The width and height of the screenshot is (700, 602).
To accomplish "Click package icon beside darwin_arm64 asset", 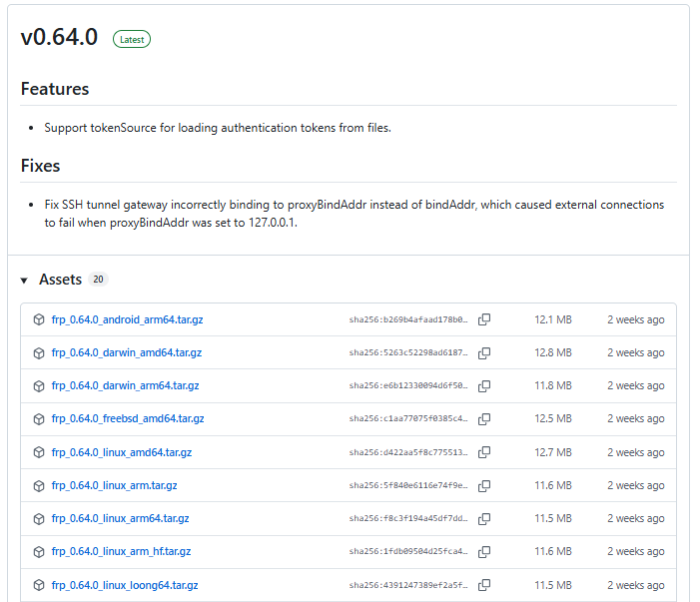I will pyautogui.click(x=39, y=386).
